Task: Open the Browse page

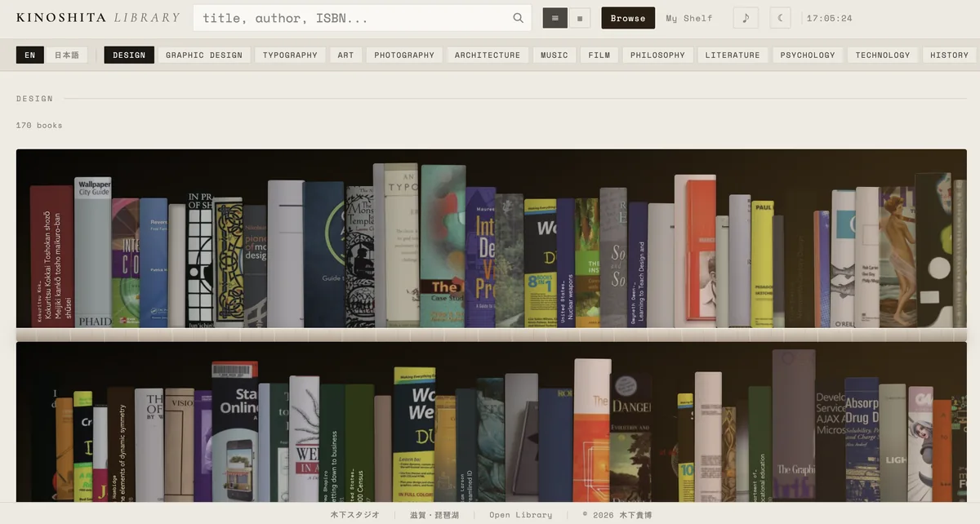Action: click(628, 18)
